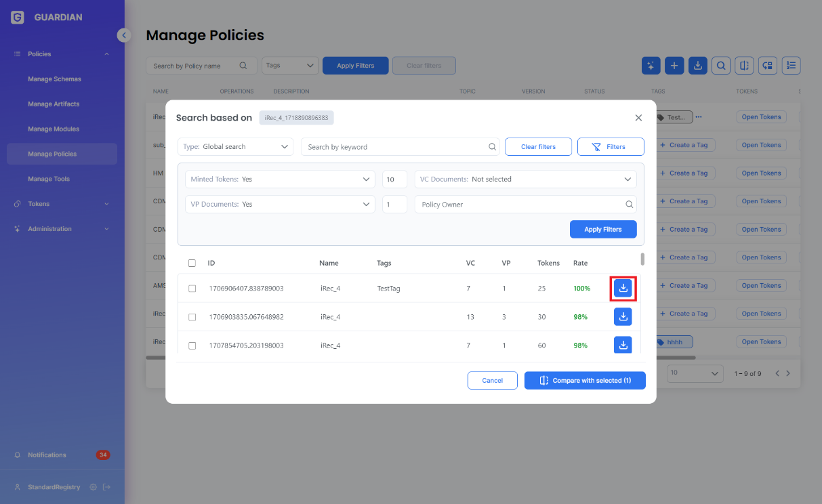Viewport: 822px width, 504px height.
Task: Open settings gear beside StandardRegistry
Action: pos(93,487)
